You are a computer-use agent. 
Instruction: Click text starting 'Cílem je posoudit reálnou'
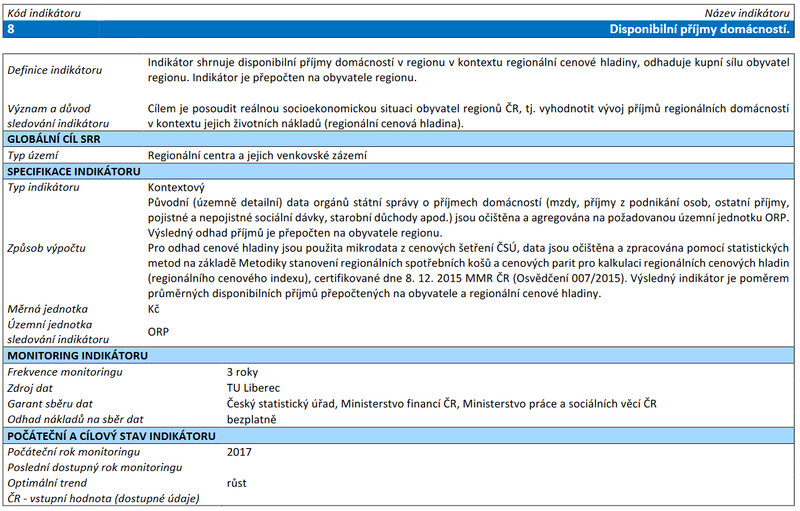pos(468,116)
